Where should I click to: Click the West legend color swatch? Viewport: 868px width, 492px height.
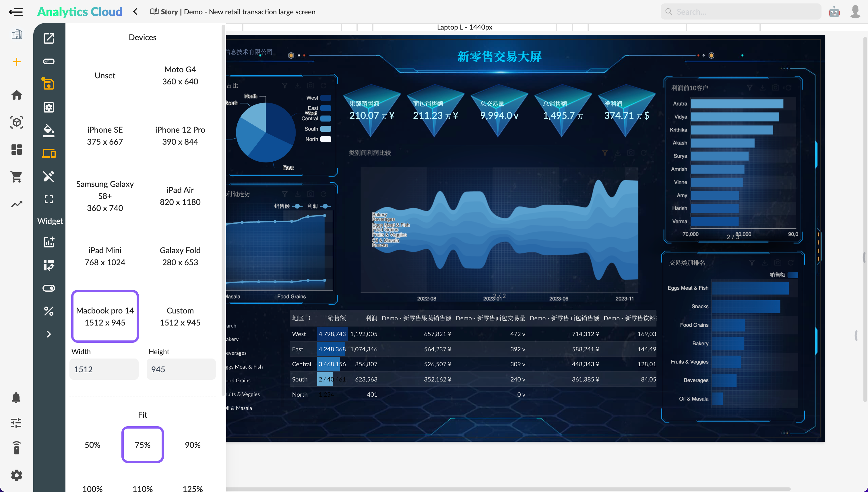325,98
